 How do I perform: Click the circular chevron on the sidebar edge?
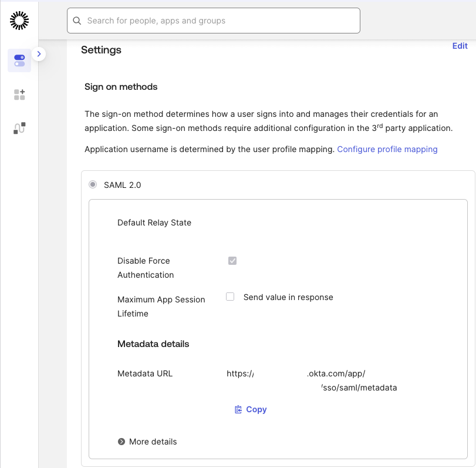(39, 53)
